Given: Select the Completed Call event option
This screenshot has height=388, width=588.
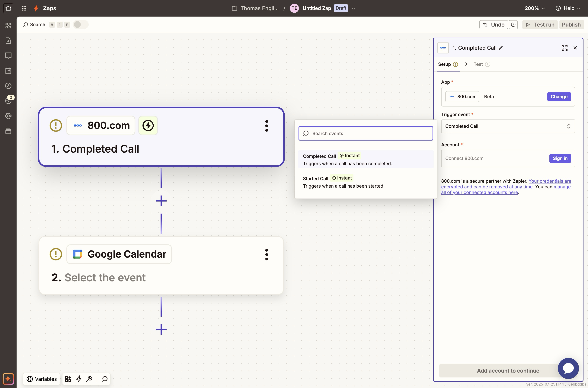Looking at the screenshot, I should (366, 159).
